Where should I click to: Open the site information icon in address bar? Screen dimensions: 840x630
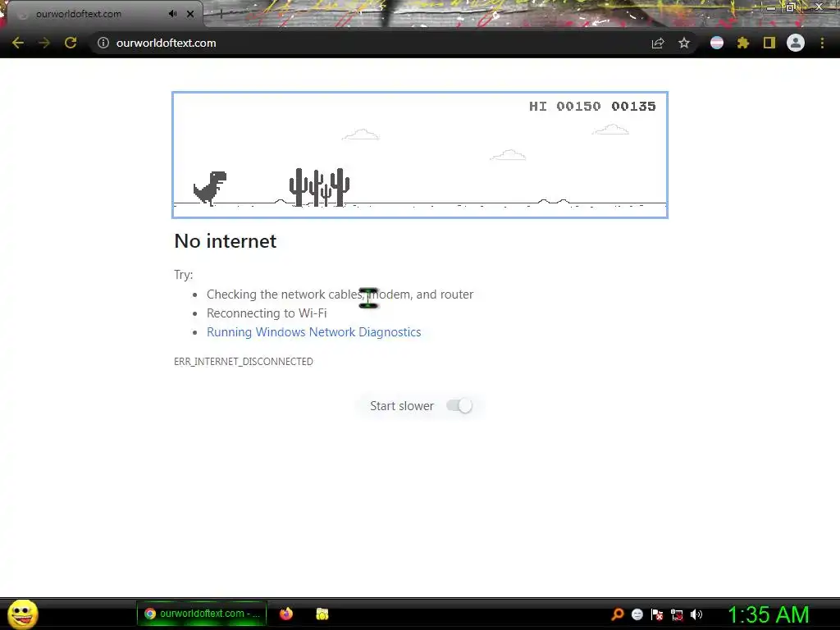[x=103, y=43]
